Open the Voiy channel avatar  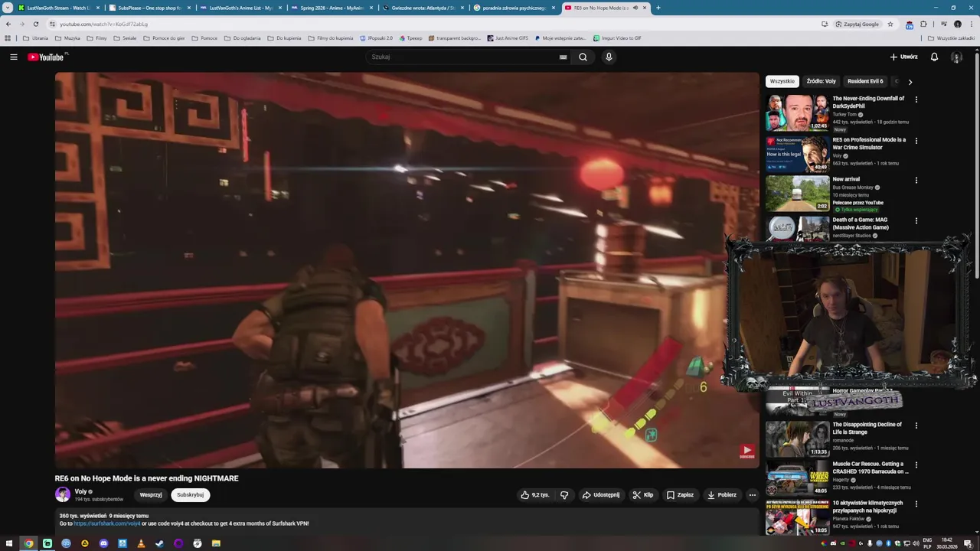(63, 495)
